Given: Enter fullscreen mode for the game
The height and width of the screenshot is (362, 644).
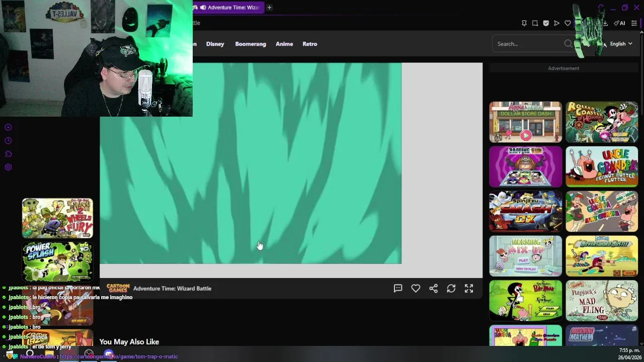Looking at the screenshot, I should coord(469,289).
